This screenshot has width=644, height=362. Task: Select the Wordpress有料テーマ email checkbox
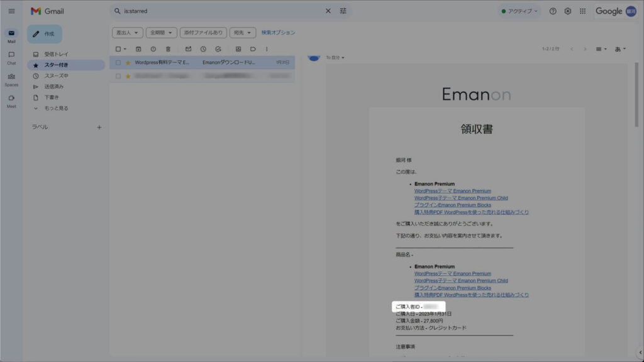118,63
